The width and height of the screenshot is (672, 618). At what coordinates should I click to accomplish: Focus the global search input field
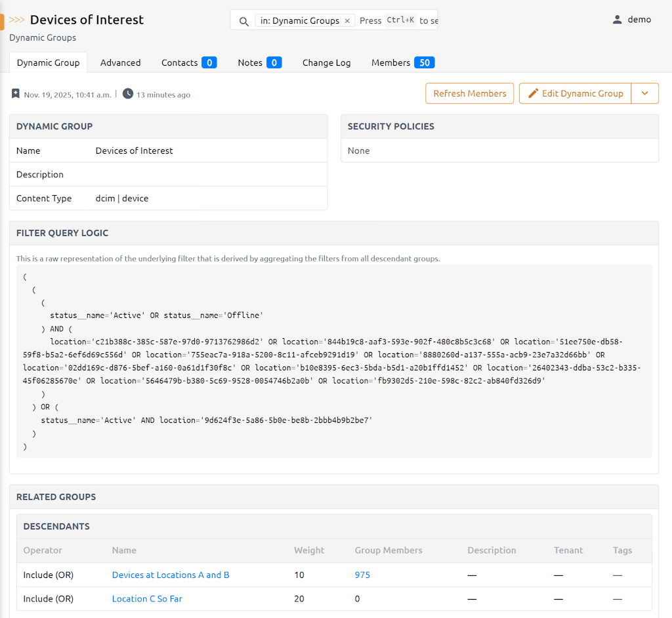[397, 21]
